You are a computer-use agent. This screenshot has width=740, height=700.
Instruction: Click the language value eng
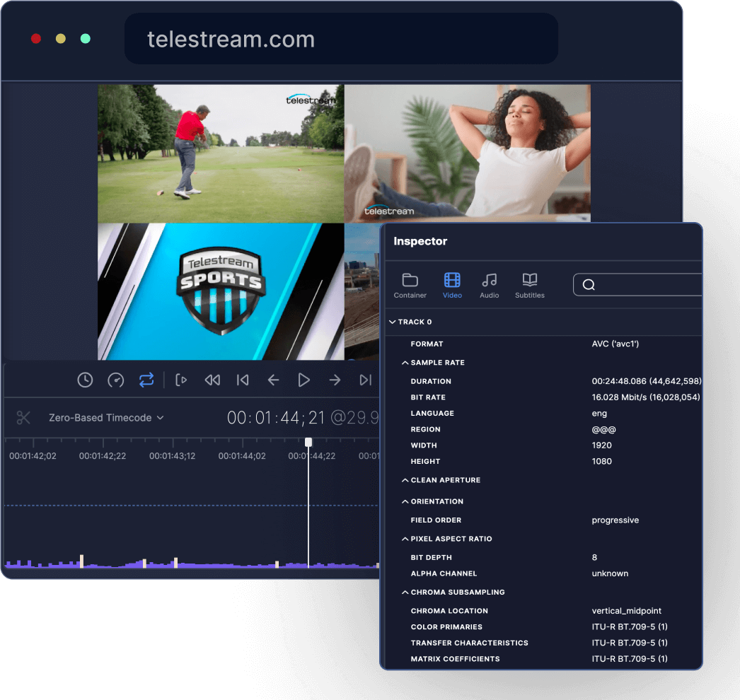click(599, 414)
